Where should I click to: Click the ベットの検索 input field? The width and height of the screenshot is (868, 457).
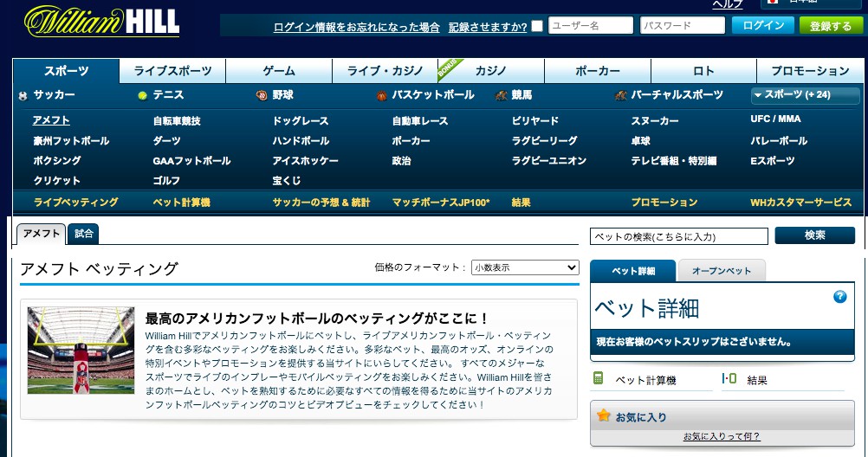(679, 236)
